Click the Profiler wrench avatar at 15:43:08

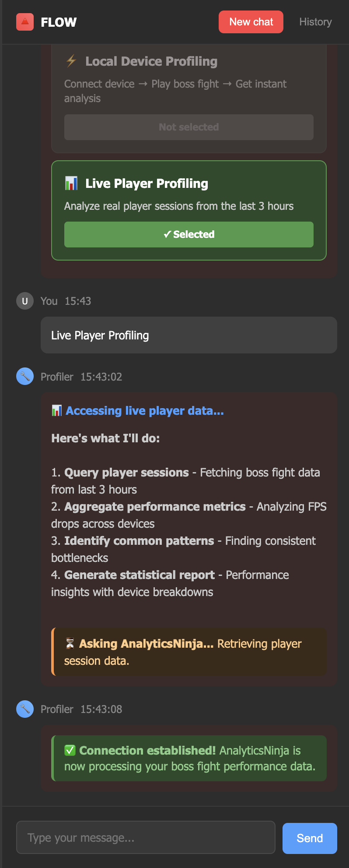click(x=25, y=709)
